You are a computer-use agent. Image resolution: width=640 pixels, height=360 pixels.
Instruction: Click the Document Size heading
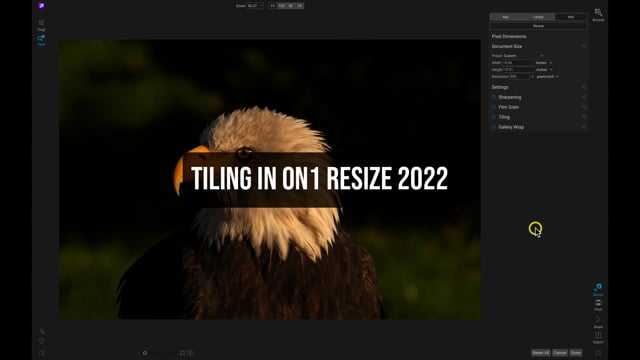tap(507, 46)
